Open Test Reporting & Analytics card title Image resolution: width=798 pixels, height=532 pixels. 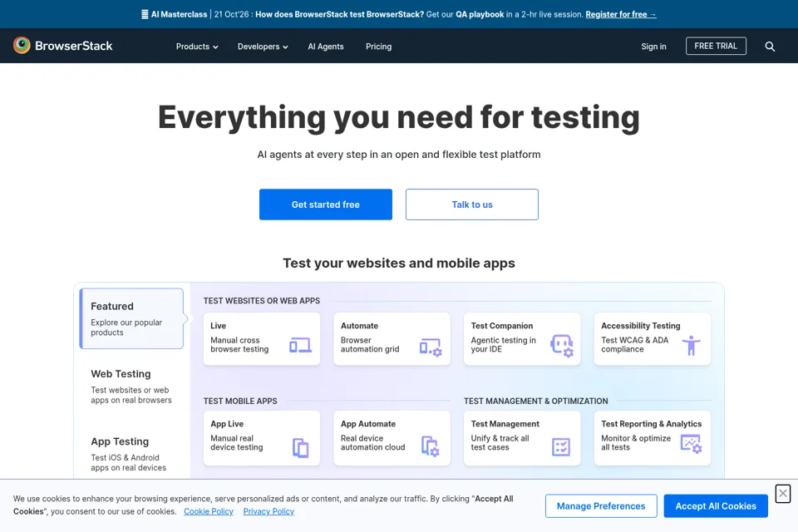coord(652,424)
